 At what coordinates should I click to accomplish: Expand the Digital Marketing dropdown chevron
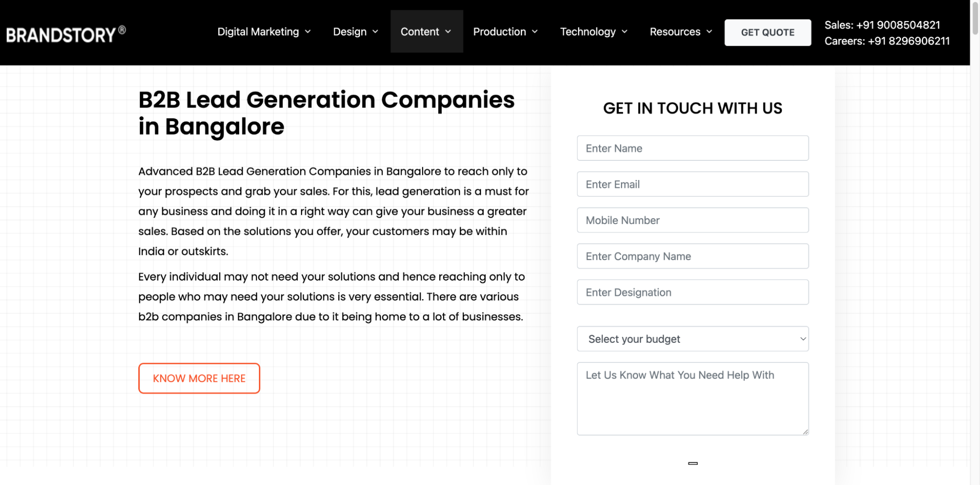pyautogui.click(x=307, y=31)
